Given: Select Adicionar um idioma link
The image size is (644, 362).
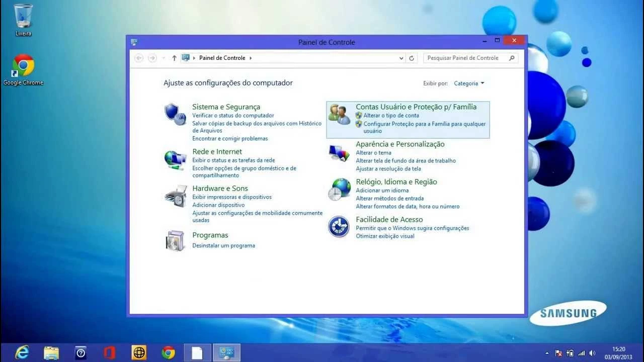Looking at the screenshot, I should pos(382,191).
